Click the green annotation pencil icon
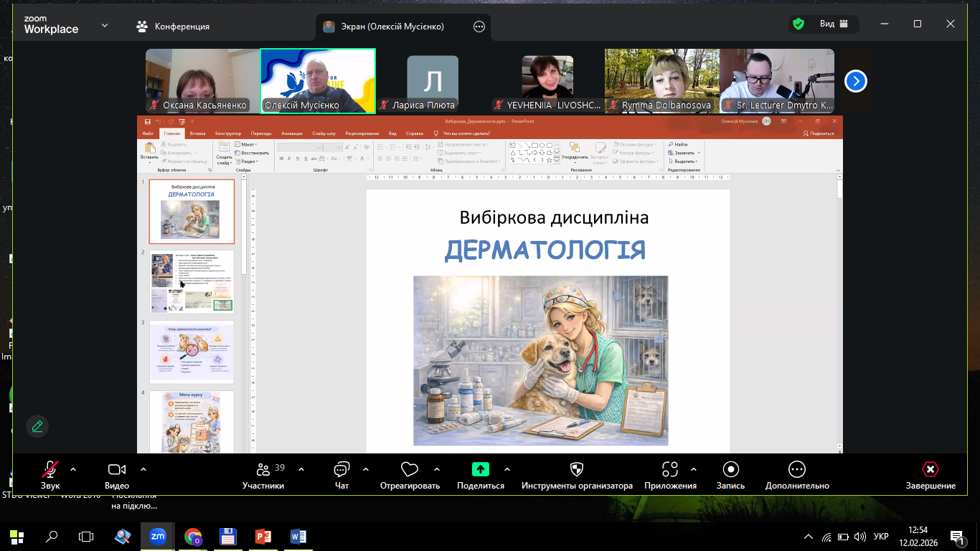The height and width of the screenshot is (551, 980). (x=37, y=426)
